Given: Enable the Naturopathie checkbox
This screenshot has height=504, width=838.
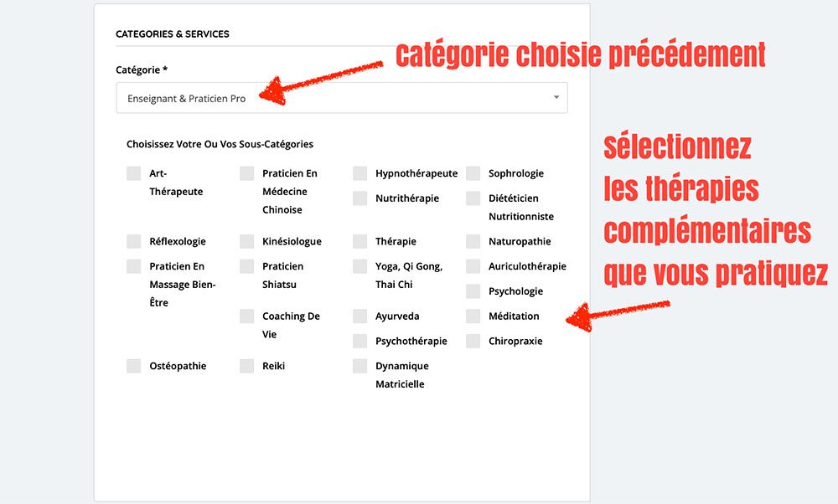Looking at the screenshot, I should point(473,241).
